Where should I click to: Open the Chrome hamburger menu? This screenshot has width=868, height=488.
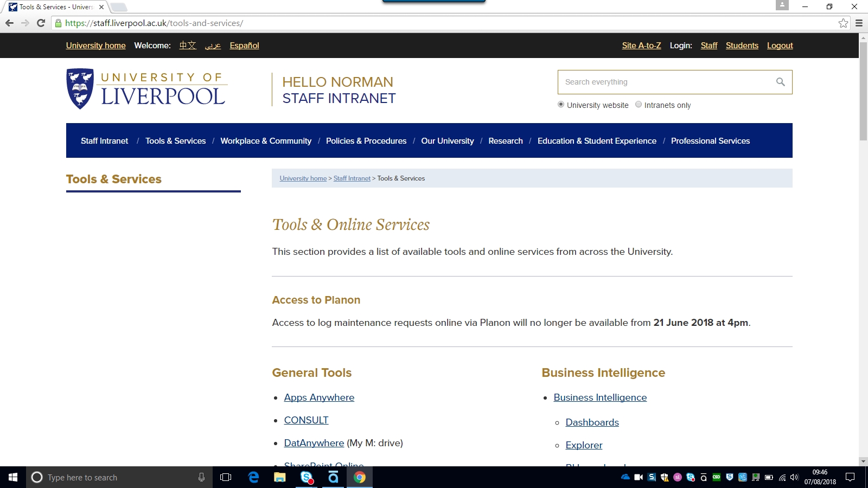859,23
